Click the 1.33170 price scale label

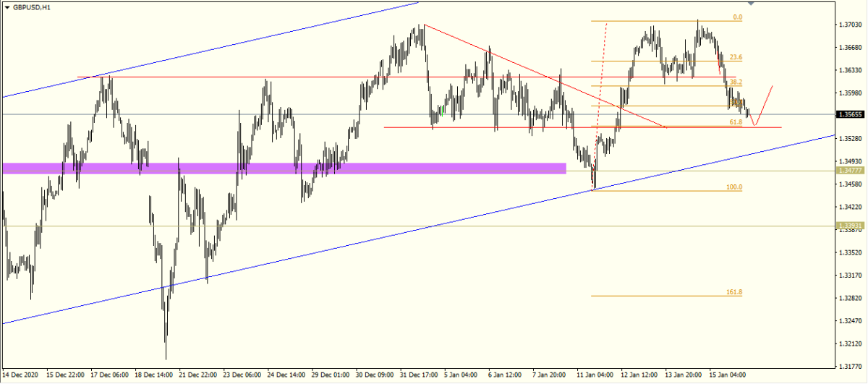pos(851,276)
